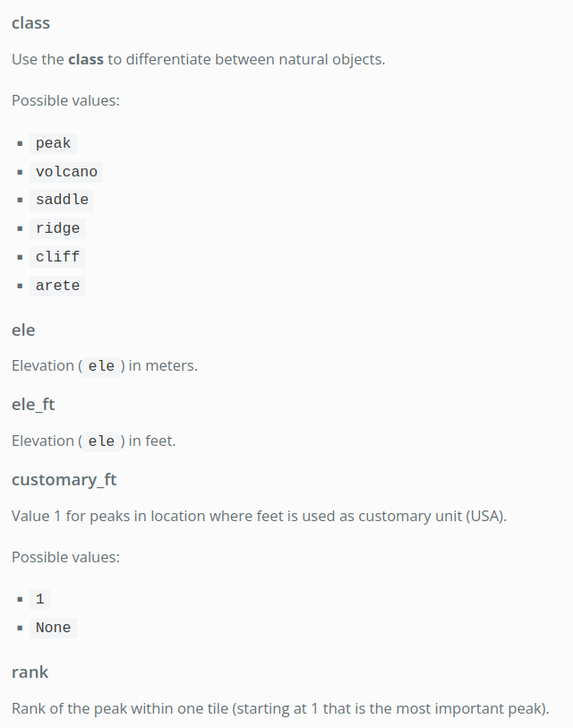Click "Possible values:" text under customary_ft
The height and width of the screenshot is (728, 573).
65,557
